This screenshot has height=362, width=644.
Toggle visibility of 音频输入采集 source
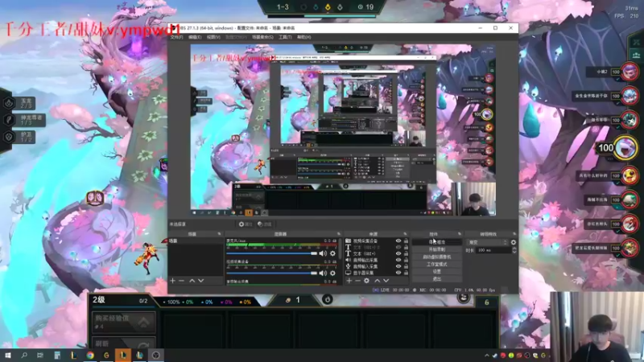(398, 266)
